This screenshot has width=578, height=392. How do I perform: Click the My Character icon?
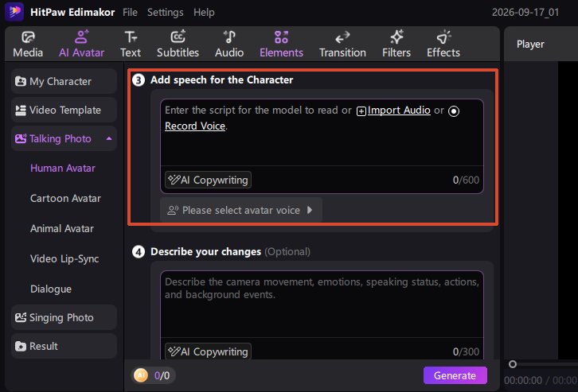coord(21,81)
